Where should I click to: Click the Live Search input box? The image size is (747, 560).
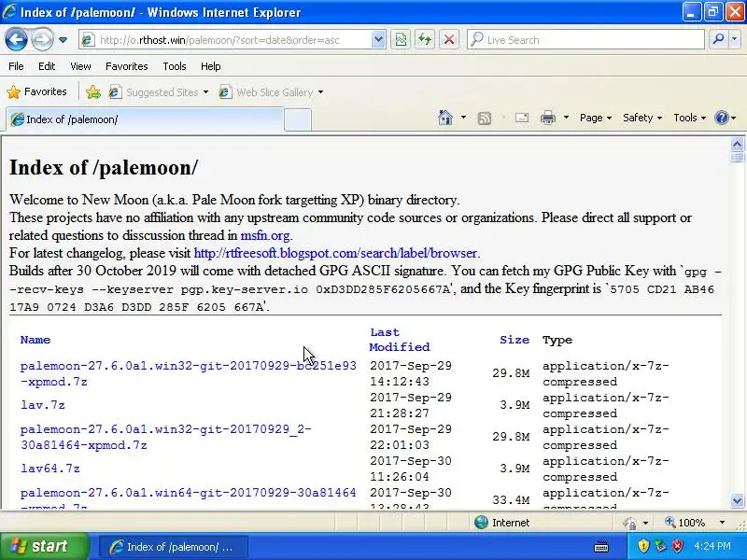tap(585, 40)
